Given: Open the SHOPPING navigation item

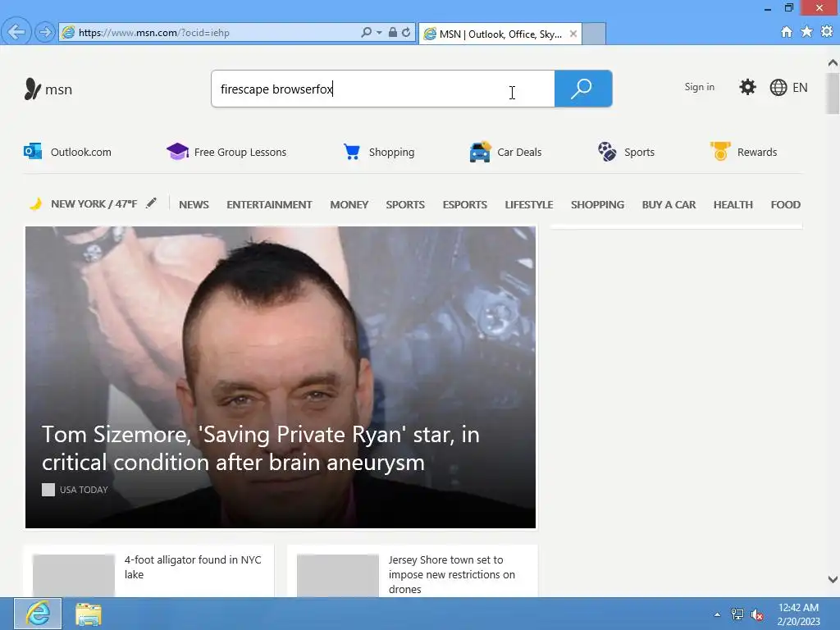Looking at the screenshot, I should coord(597,204).
